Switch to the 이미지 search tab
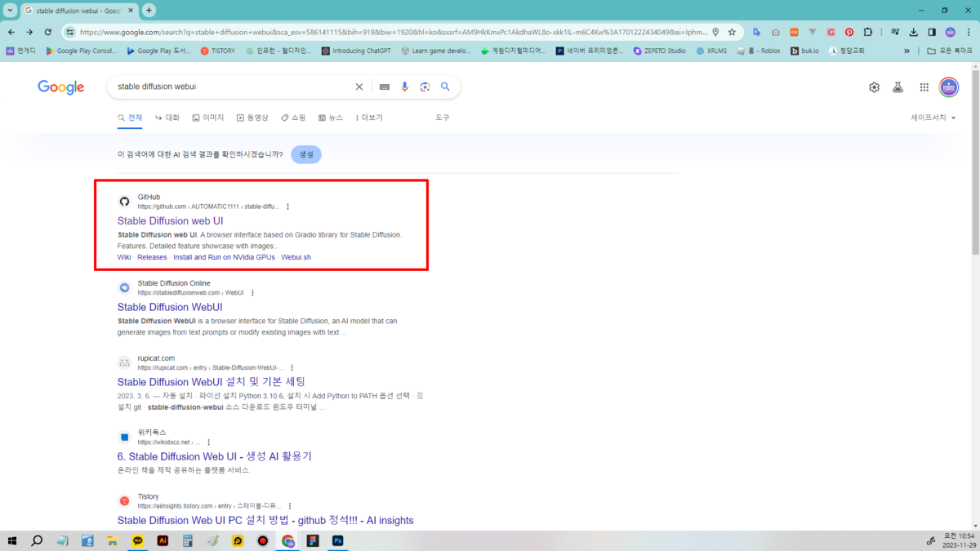This screenshot has height=551, width=980. pos(207,117)
